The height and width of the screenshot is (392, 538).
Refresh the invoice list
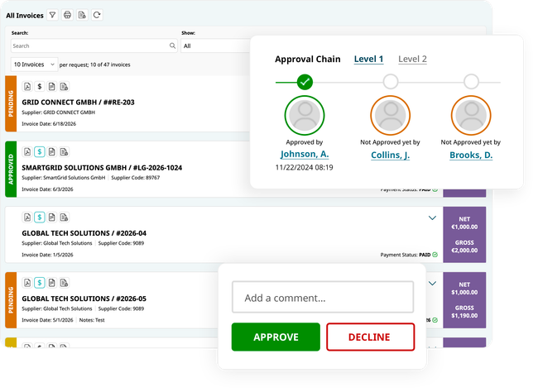(97, 15)
